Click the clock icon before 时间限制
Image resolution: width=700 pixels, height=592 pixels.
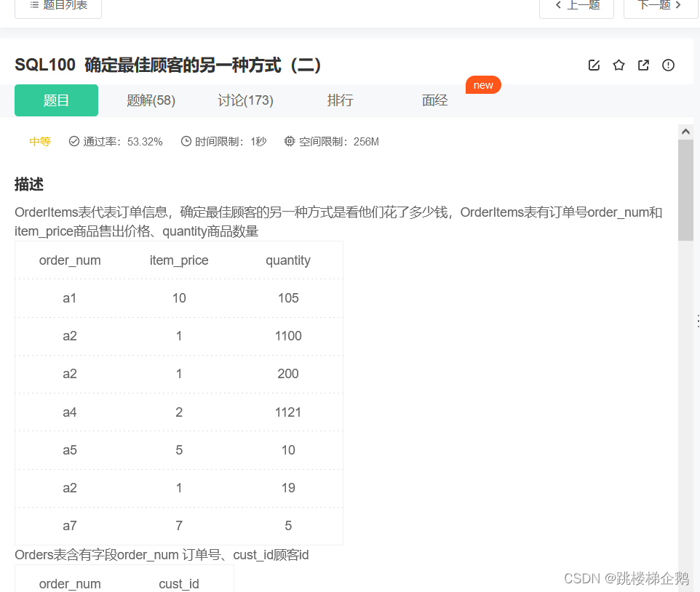(186, 141)
